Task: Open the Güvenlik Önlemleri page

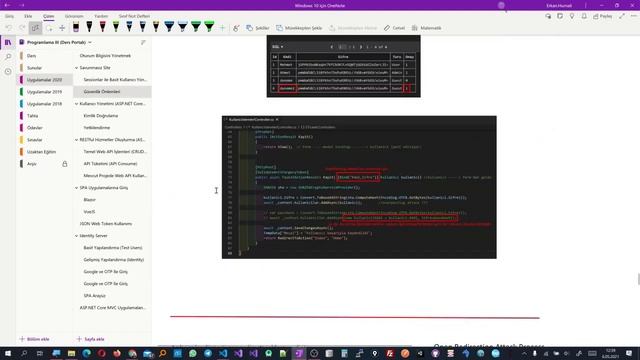Action: coord(112,91)
